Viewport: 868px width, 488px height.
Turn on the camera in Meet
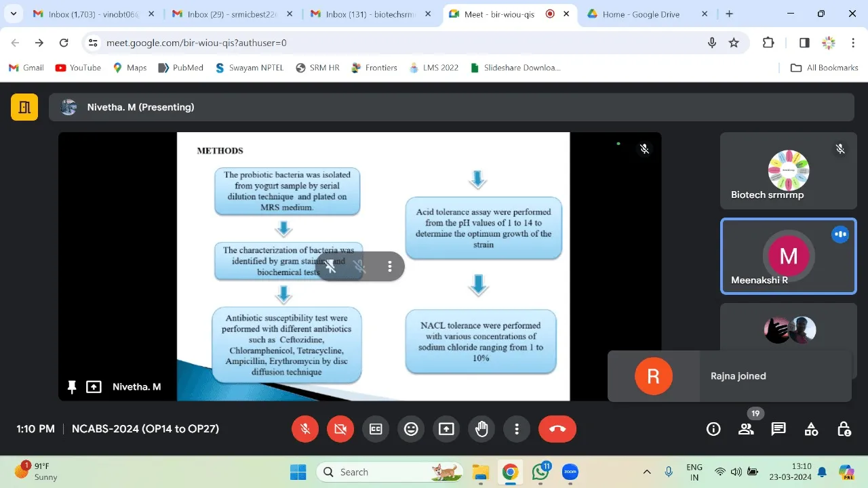340,429
